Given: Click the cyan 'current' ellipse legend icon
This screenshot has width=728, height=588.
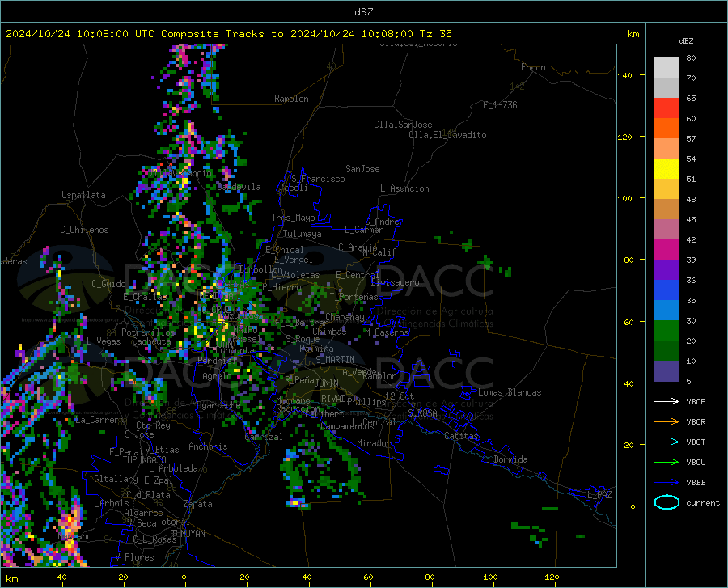Looking at the screenshot, I should (667, 502).
